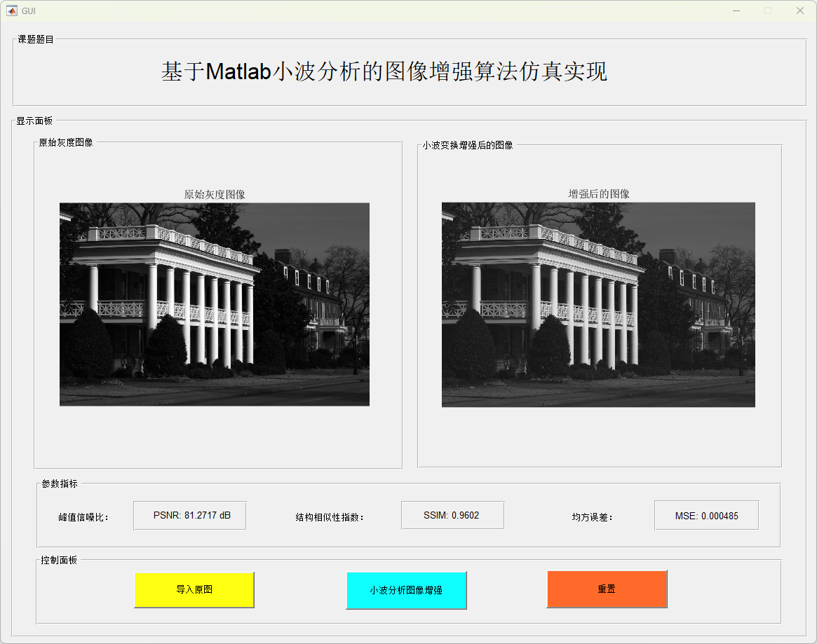Click the 峰值信噪比 label
The image size is (817, 644).
click(x=83, y=518)
